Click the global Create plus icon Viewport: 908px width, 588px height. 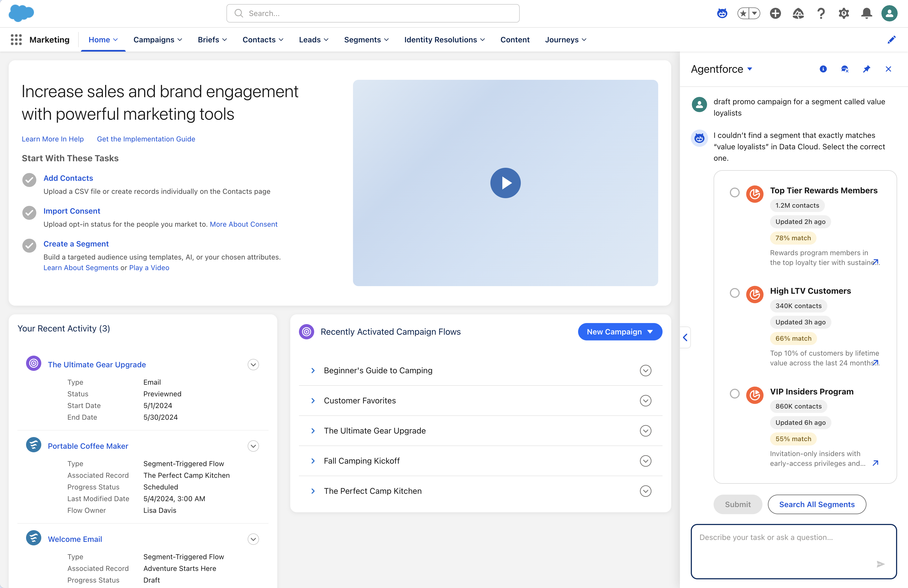pos(775,13)
